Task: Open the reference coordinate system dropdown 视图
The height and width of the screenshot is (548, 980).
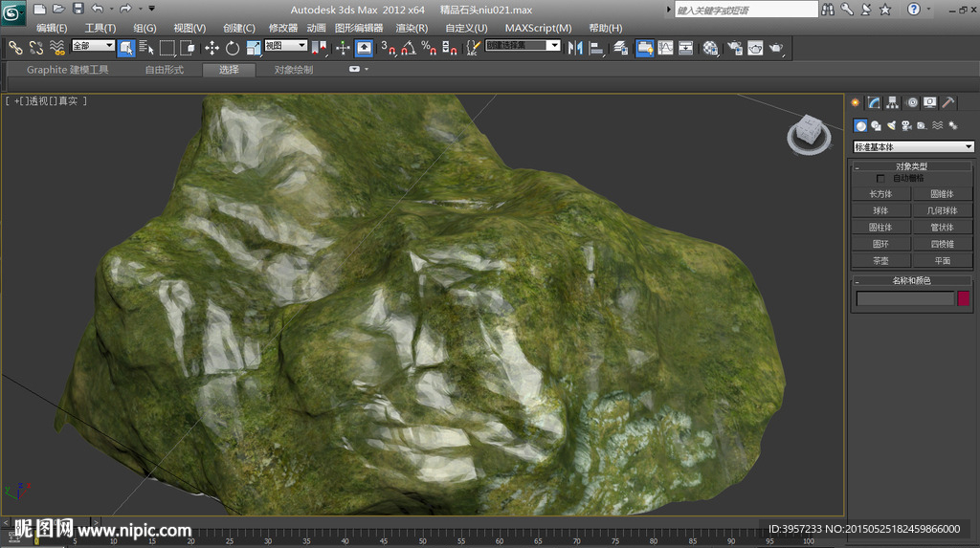Action: click(x=285, y=46)
